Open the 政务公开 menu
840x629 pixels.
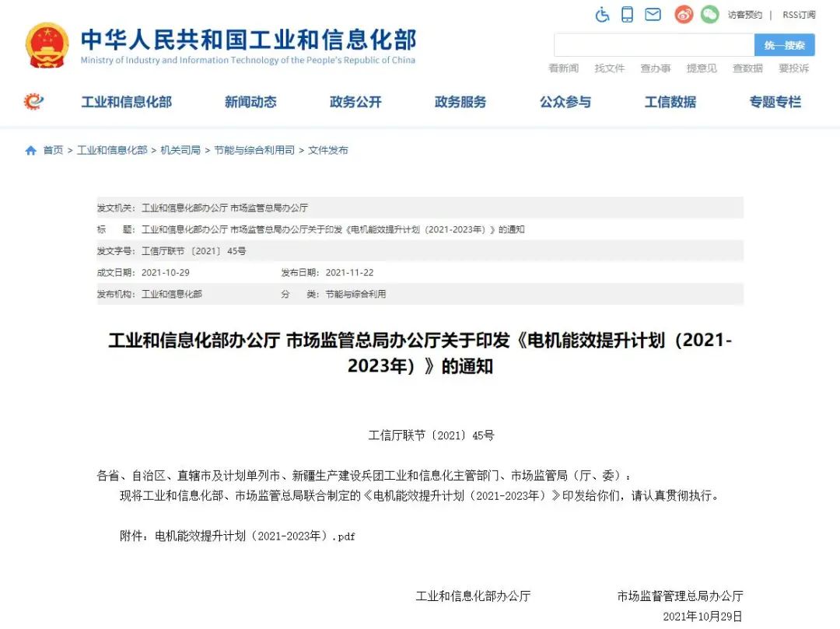pyautogui.click(x=355, y=102)
